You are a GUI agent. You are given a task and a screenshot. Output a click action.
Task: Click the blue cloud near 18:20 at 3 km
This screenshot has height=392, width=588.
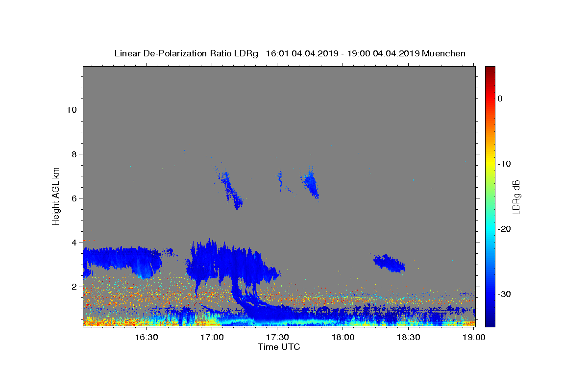(390, 264)
